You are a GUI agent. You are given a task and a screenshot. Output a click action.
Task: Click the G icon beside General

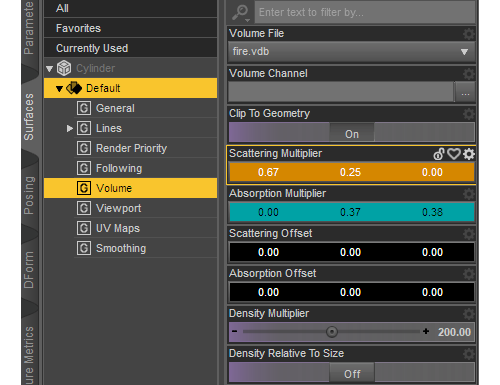(x=84, y=108)
